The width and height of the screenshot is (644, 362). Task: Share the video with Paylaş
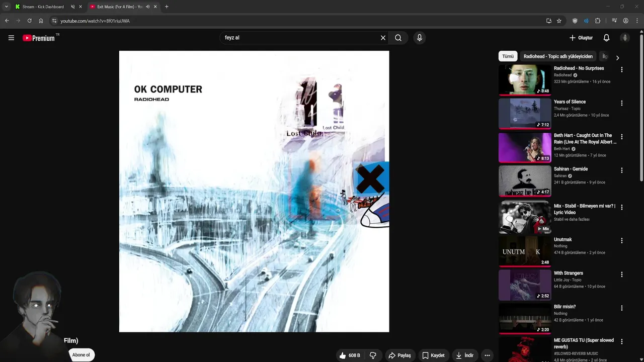point(399,355)
